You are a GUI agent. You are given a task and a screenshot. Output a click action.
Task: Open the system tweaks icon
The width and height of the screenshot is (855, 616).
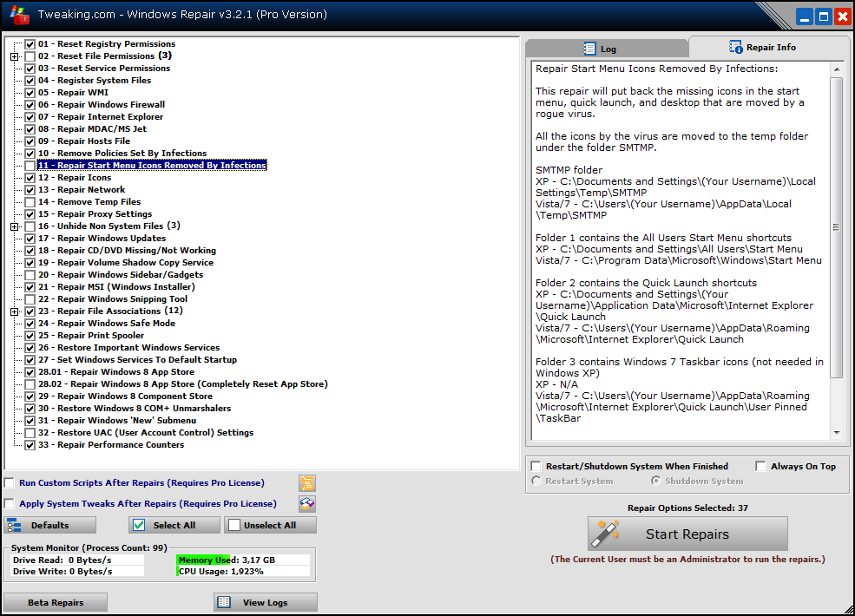point(307,504)
